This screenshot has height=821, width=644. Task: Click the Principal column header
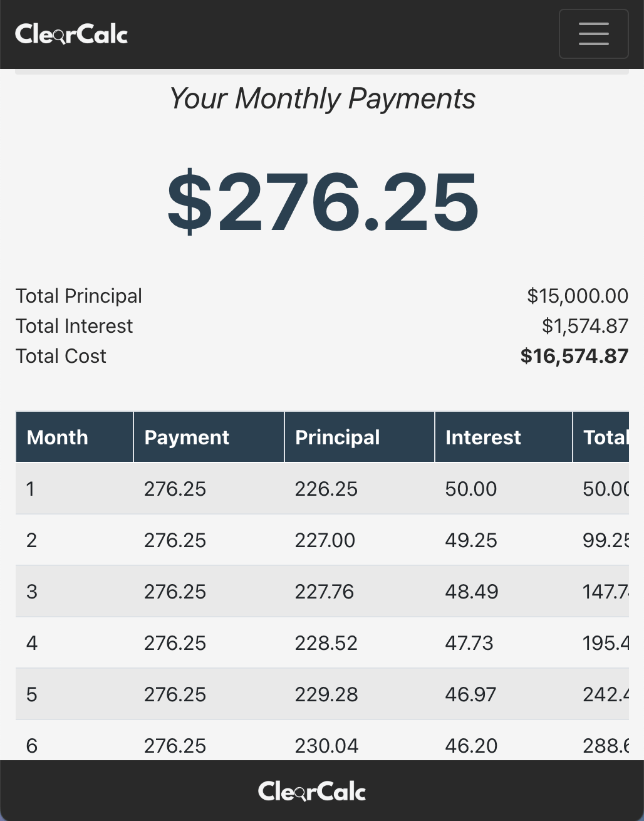pos(337,437)
